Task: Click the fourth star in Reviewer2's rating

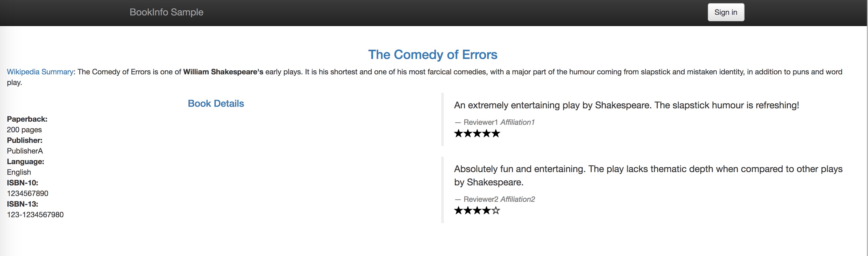Action: [487, 211]
